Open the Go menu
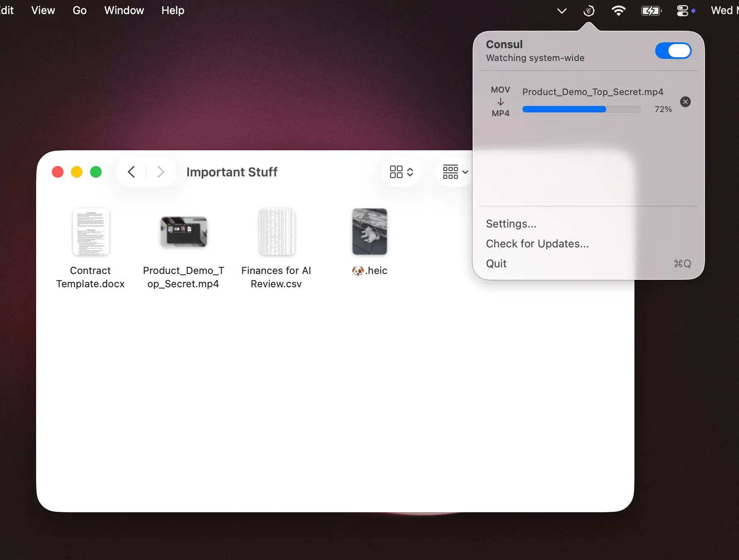This screenshot has width=739, height=560. (80, 10)
